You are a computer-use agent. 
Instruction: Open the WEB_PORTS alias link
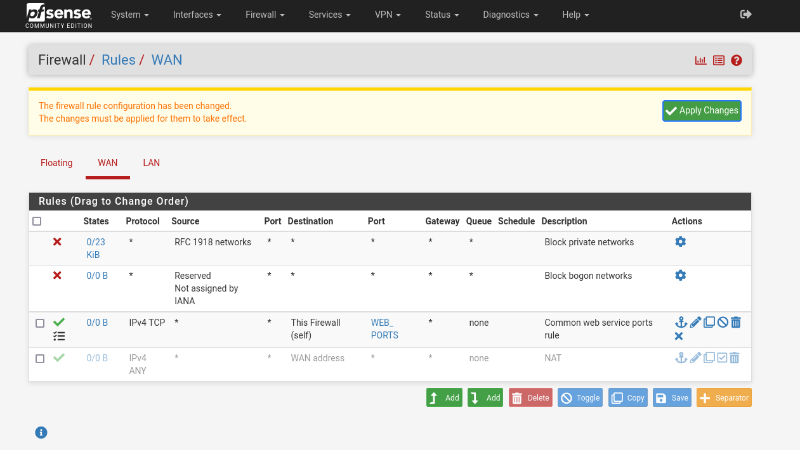pos(384,329)
